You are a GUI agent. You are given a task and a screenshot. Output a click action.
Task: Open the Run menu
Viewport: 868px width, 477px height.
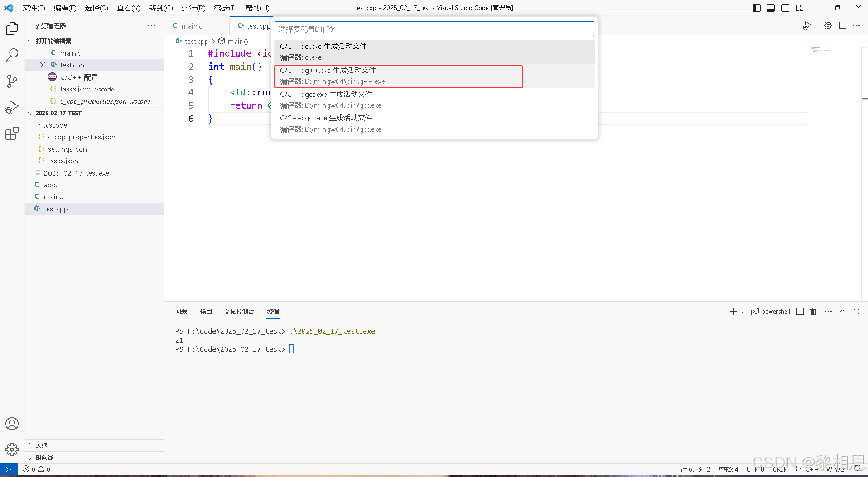pyautogui.click(x=193, y=8)
